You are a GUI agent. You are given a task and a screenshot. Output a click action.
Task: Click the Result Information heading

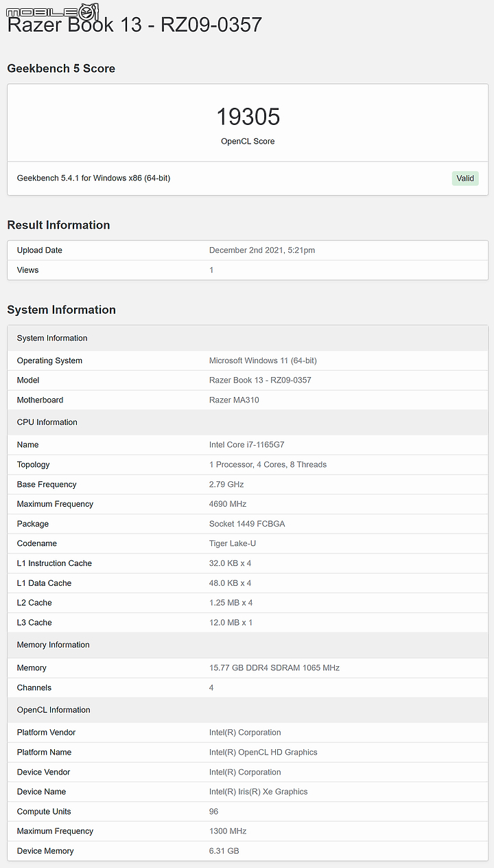pyautogui.click(x=58, y=225)
